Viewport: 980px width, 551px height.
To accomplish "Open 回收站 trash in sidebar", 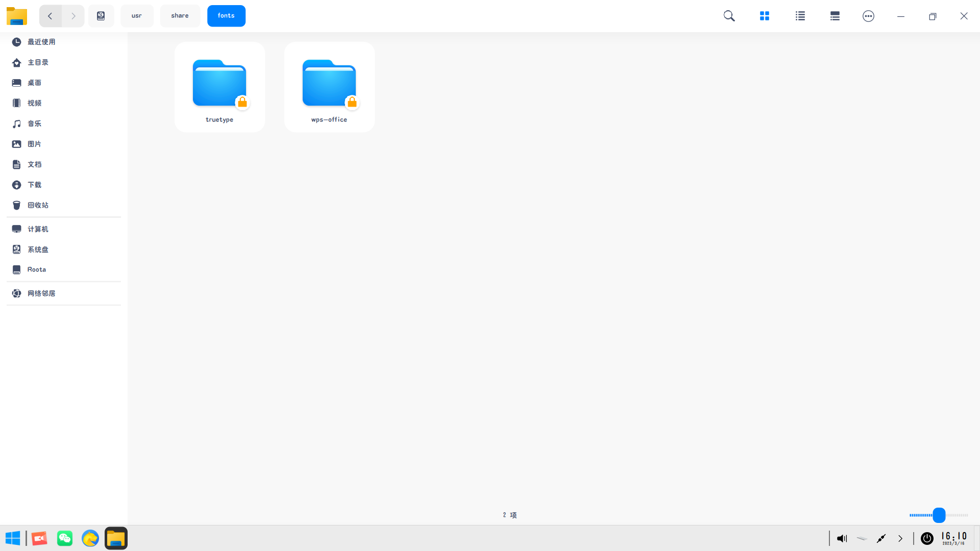I will click(x=38, y=205).
